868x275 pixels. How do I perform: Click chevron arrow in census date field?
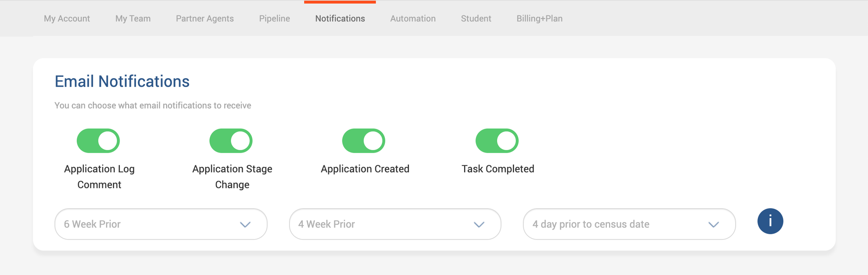point(714,224)
